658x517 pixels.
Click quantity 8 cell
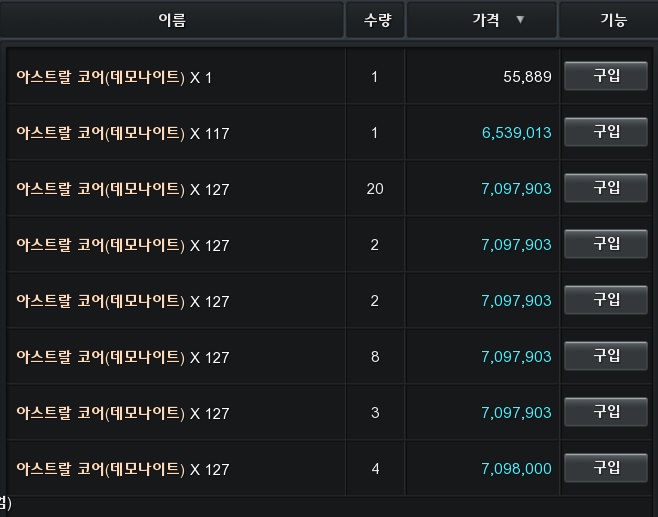click(375, 357)
